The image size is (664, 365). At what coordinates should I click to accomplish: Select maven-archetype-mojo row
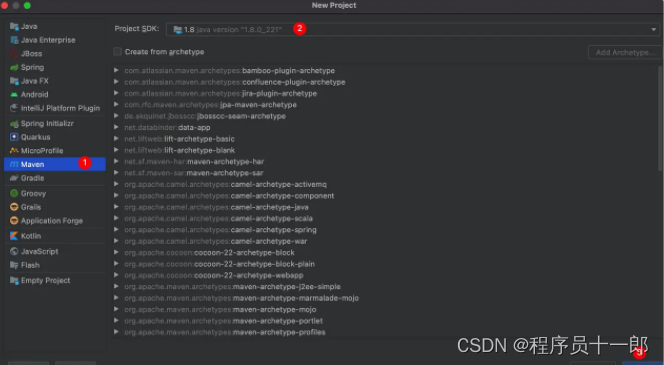point(384,310)
